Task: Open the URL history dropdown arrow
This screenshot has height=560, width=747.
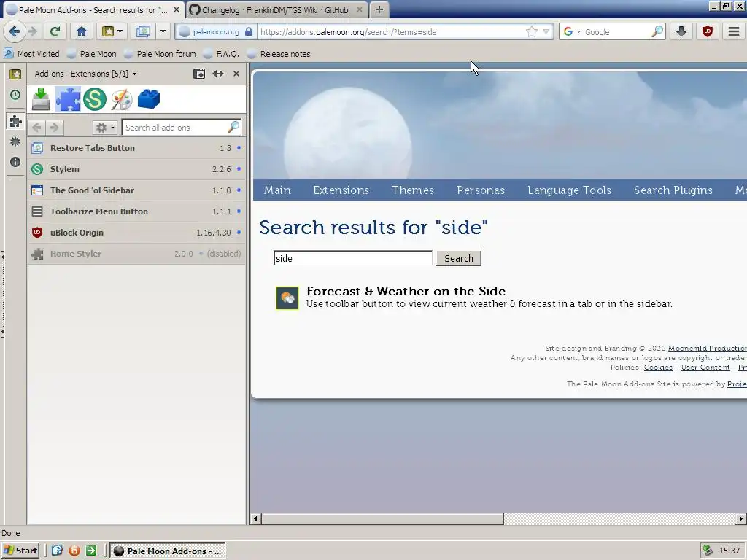Action: (546, 32)
